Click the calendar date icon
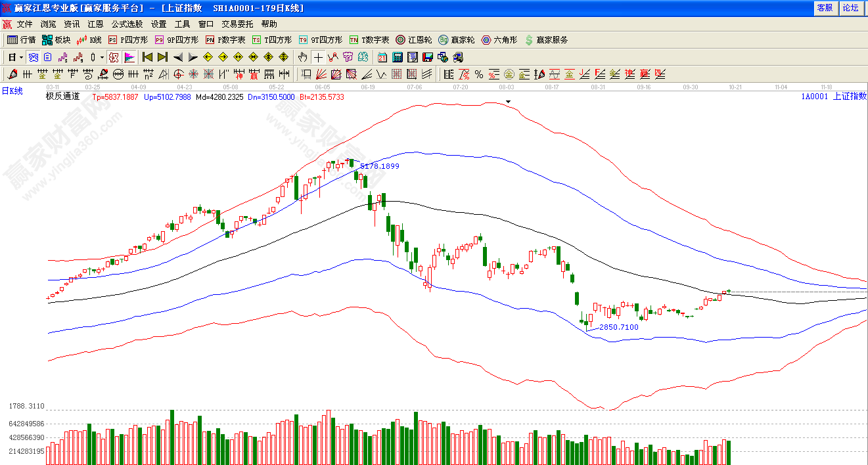The height and width of the screenshot is (465, 868). coord(382,57)
